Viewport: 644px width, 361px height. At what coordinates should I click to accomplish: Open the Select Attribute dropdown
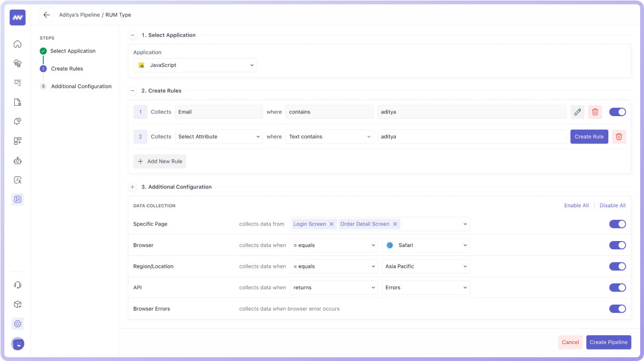(x=219, y=137)
